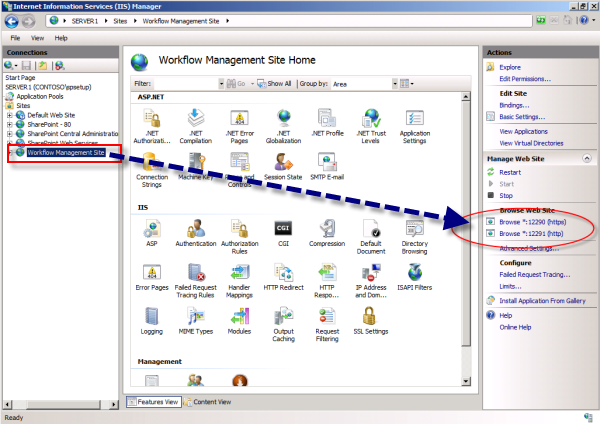Select the Logging feature icon

151,317
